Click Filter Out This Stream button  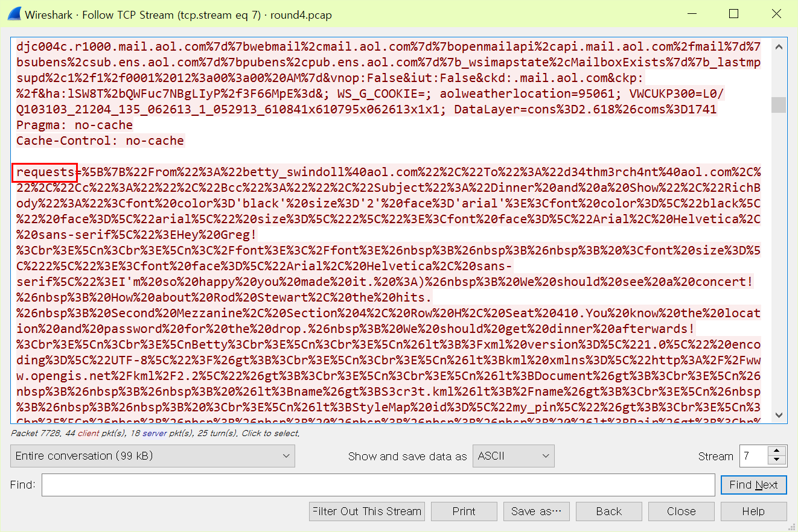click(x=367, y=511)
